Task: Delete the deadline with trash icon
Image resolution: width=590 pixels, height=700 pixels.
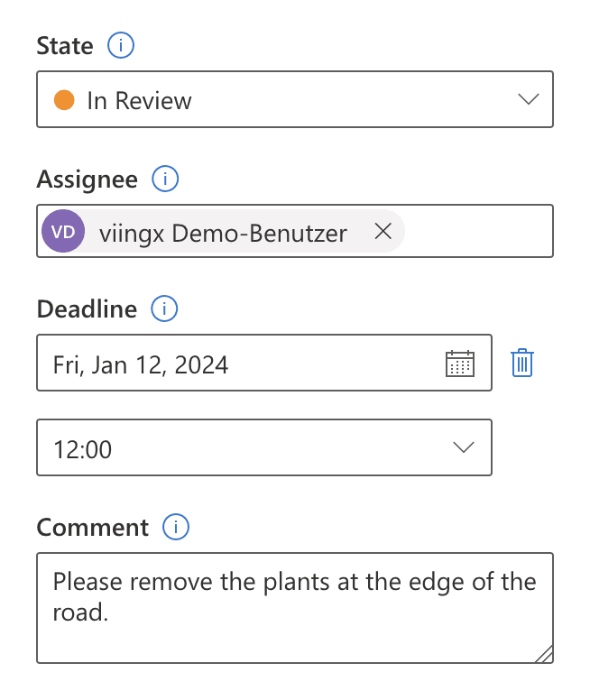Action: click(x=523, y=363)
